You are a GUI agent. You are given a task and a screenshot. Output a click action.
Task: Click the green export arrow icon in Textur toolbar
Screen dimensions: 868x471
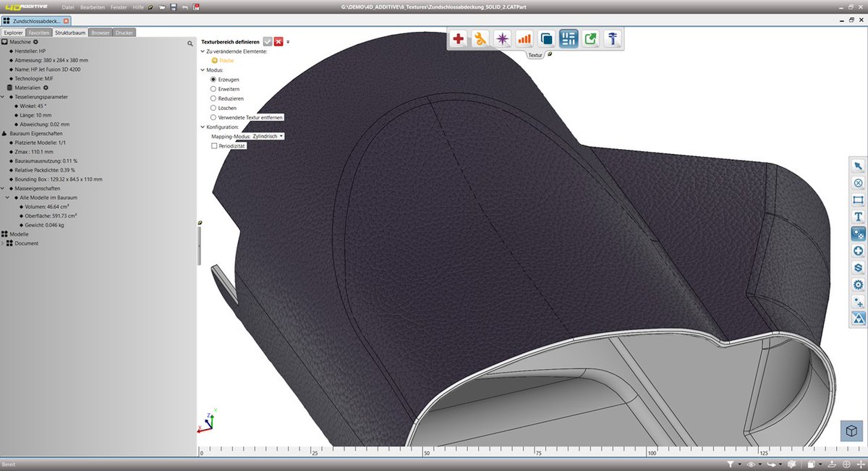click(590, 38)
